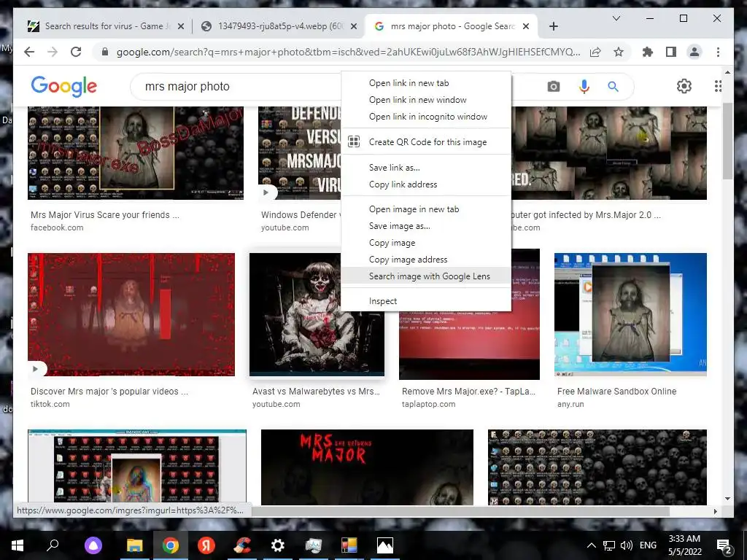Open File Explorer from the taskbar

click(x=134, y=545)
